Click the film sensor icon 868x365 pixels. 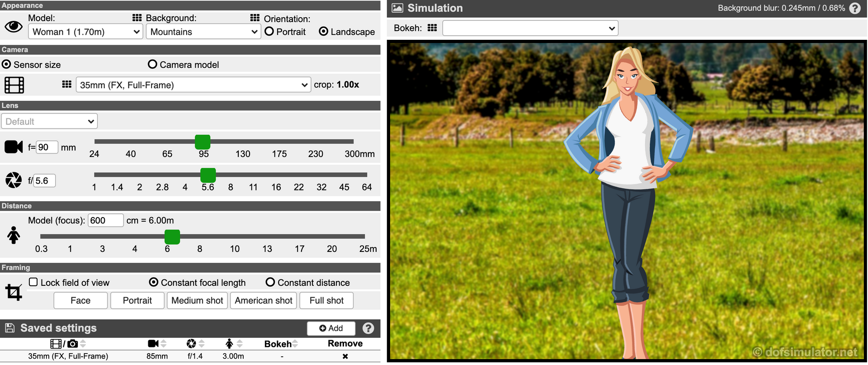pyautogui.click(x=14, y=85)
